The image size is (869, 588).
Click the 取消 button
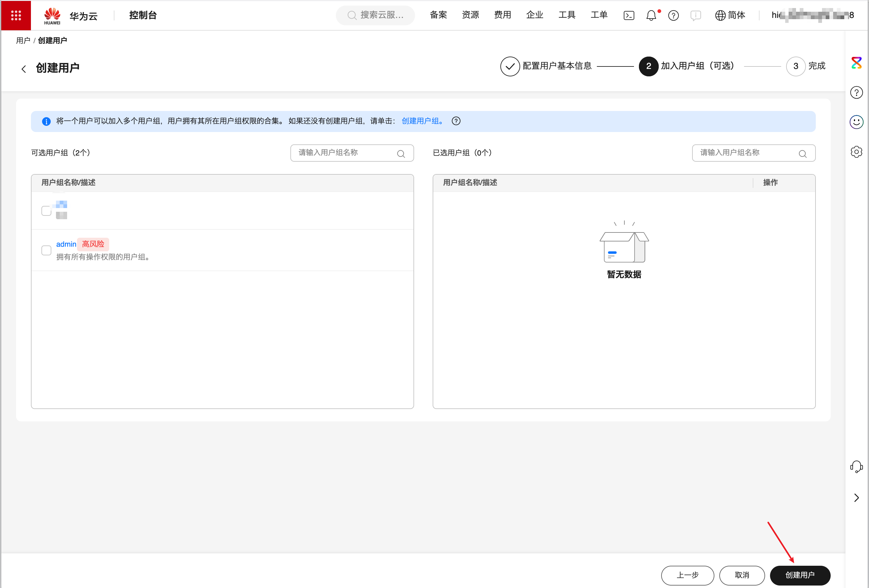coord(742,575)
